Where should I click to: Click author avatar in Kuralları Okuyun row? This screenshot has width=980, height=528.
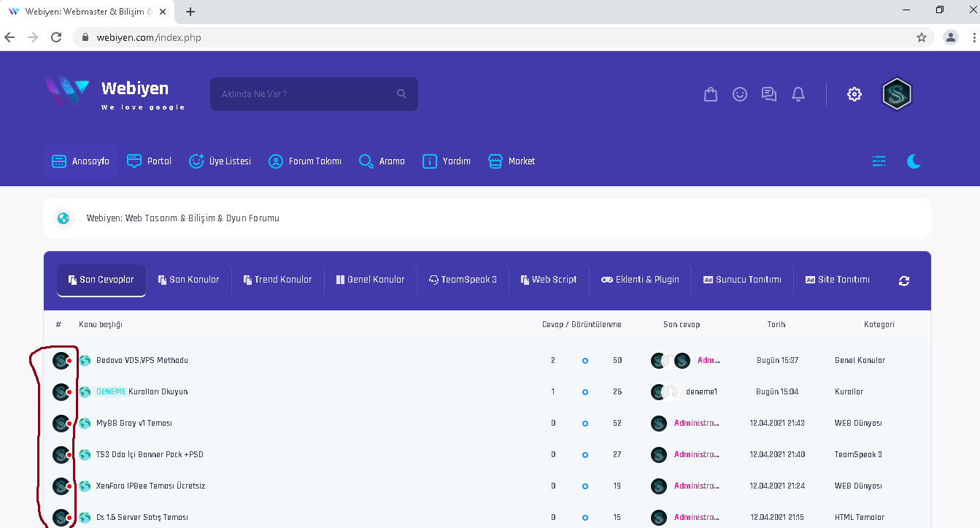click(61, 392)
